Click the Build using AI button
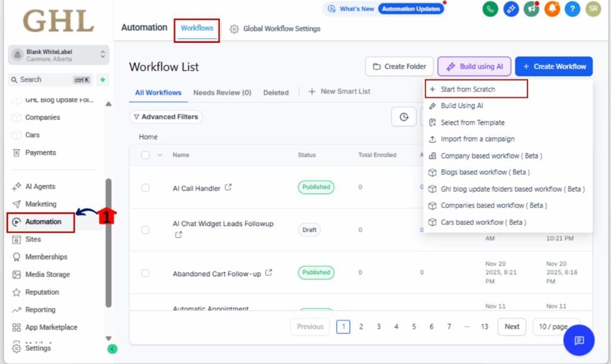611x364 pixels. pyautogui.click(x=474, y=66)
